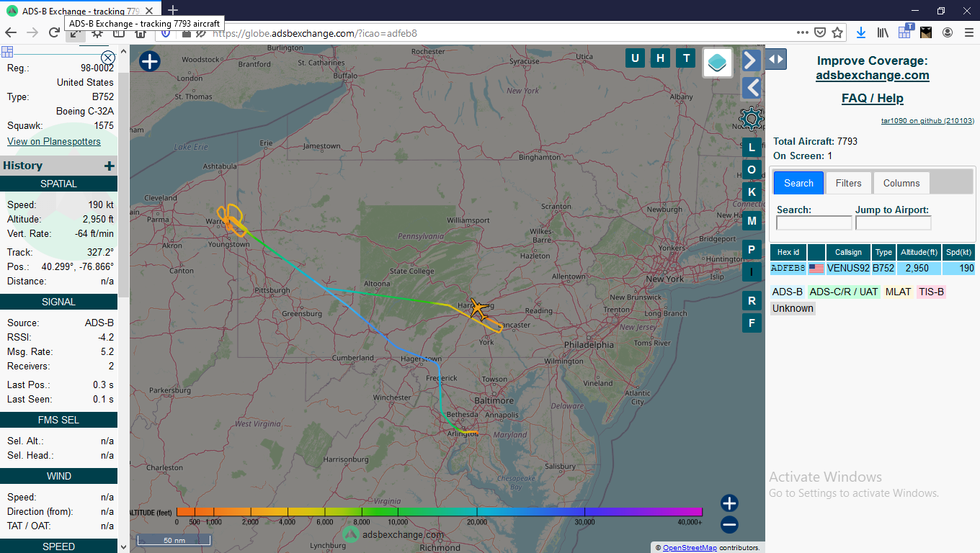Switch to the Columns tab
980x553 pixels.
tap(901, 183)
